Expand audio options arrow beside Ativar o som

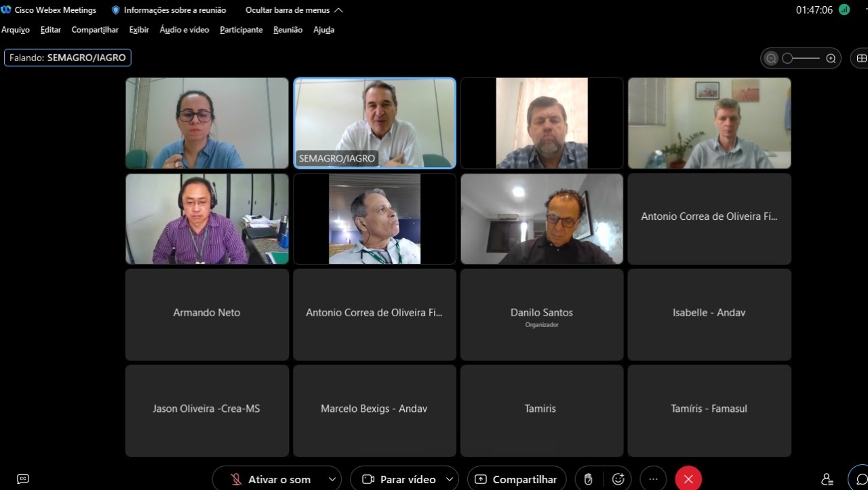click(332, 479)
